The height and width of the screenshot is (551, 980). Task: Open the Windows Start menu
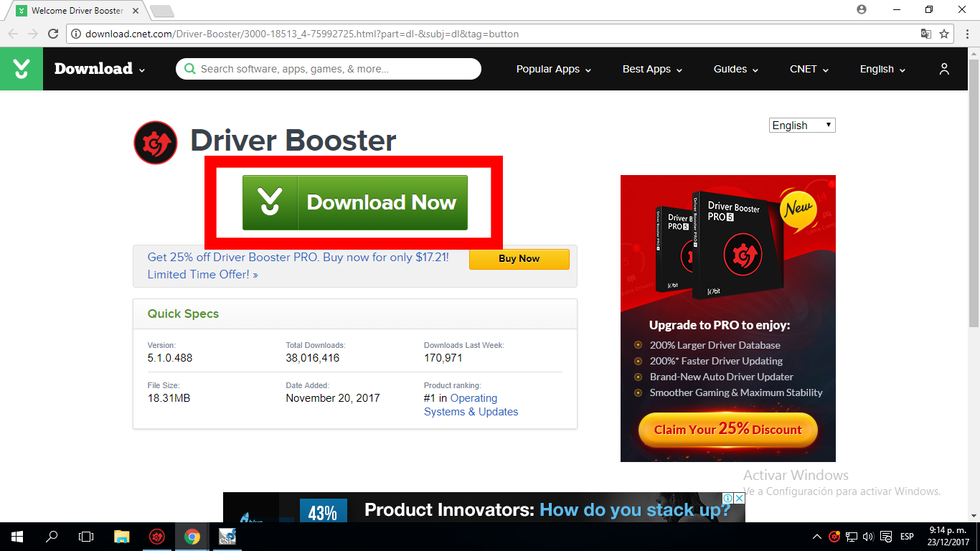tap(17, 537)
